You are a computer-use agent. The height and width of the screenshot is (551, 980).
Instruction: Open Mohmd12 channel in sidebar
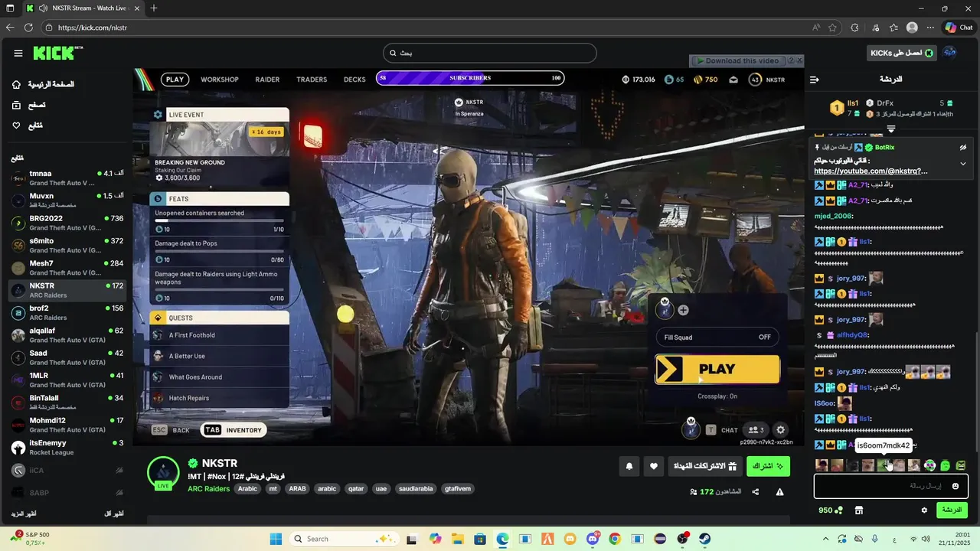click(x=67, y=425)
